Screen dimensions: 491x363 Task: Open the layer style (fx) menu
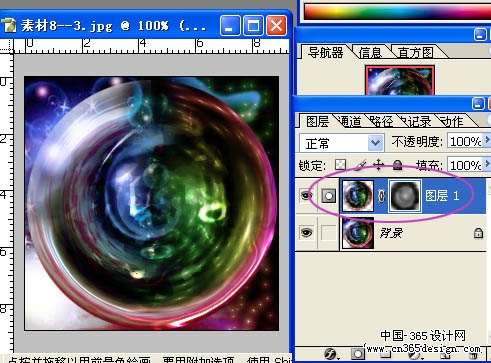click(x=330, y=354)
